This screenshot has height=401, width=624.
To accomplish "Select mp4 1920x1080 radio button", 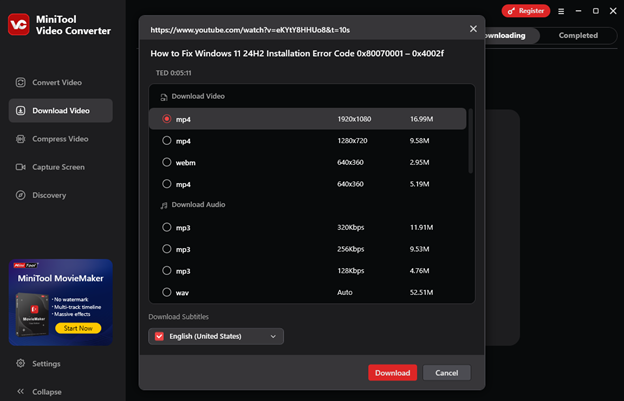I will coord(167,119).
